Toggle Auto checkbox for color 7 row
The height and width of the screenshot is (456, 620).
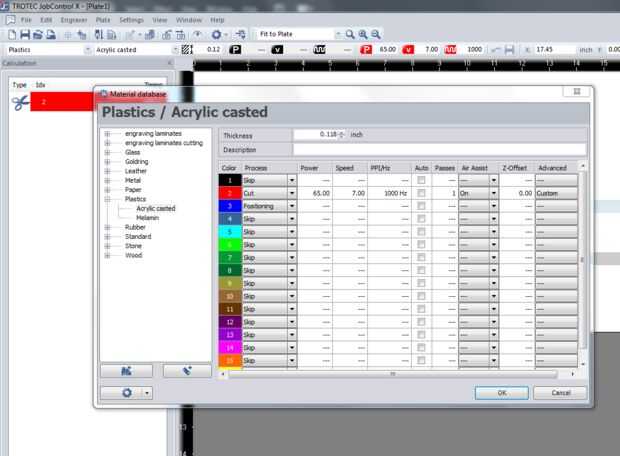(x=422, y=257)
